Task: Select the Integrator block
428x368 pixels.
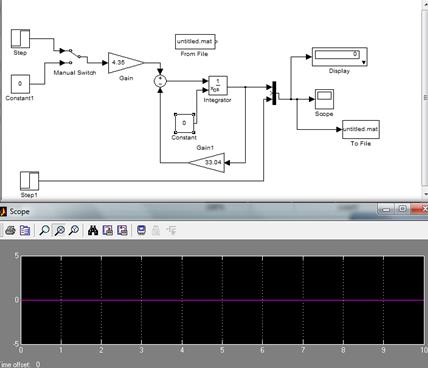Action: click(x=218, y=86)
